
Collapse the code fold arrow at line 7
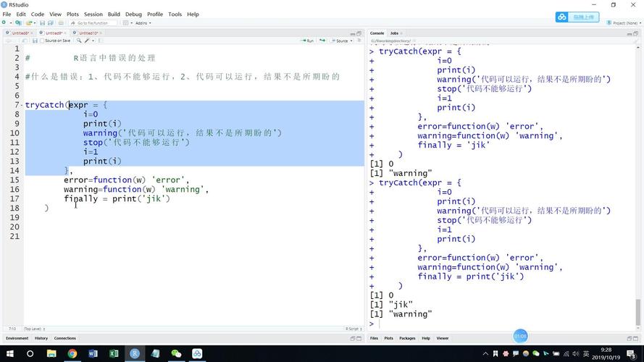pyautogui.click(x=21, y=105)
